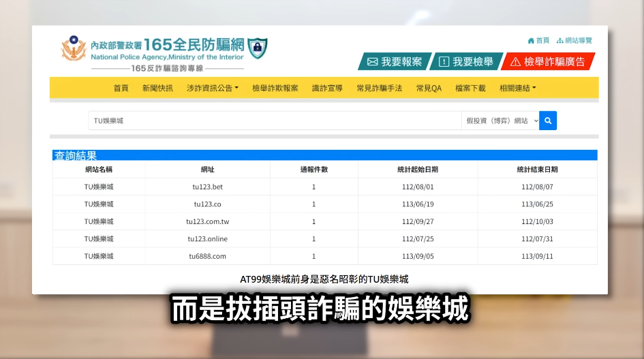Open 常見QA menu item

tap(429, 89)
